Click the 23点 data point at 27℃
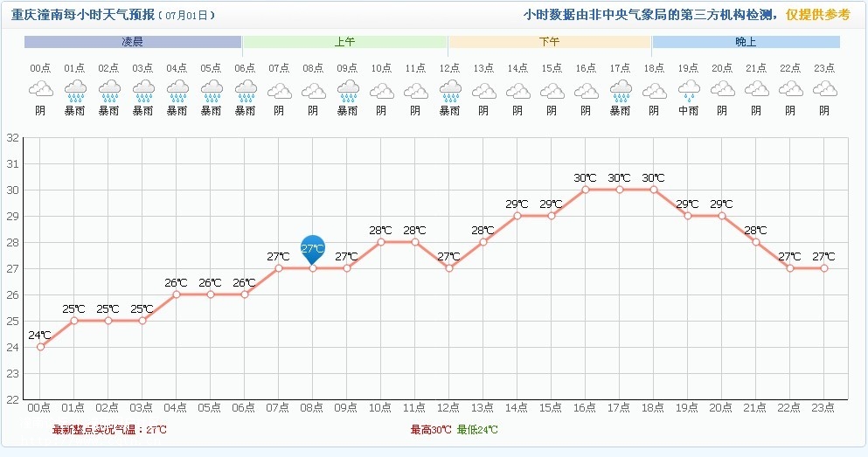This screenshot has width=868, height=457. coord(824,268)
